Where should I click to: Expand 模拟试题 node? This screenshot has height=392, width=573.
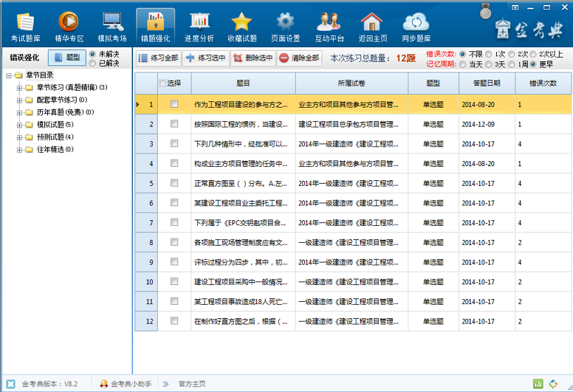pos(20,125)
